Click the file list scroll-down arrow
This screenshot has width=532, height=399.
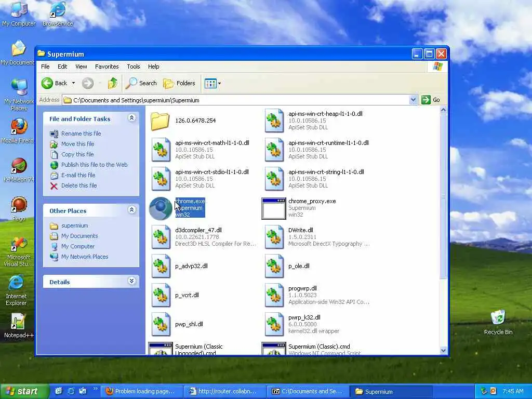pos(443,351)
